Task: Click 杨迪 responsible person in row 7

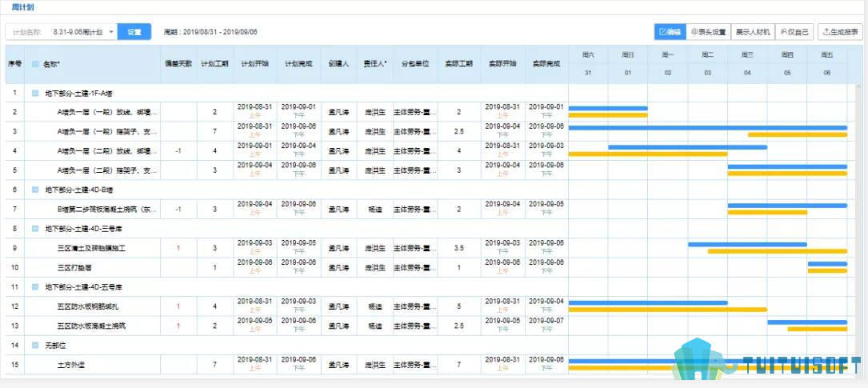Action: [x=374, y=210]
